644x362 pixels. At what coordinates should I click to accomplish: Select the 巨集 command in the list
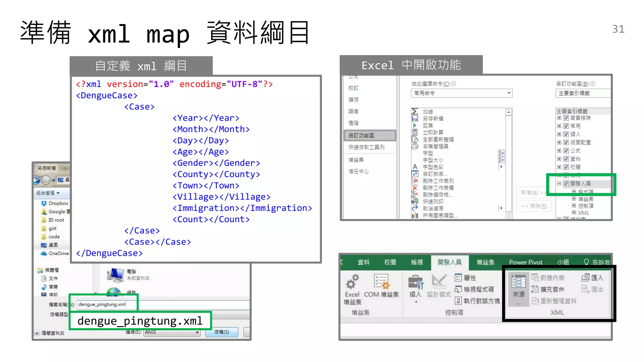423,125
